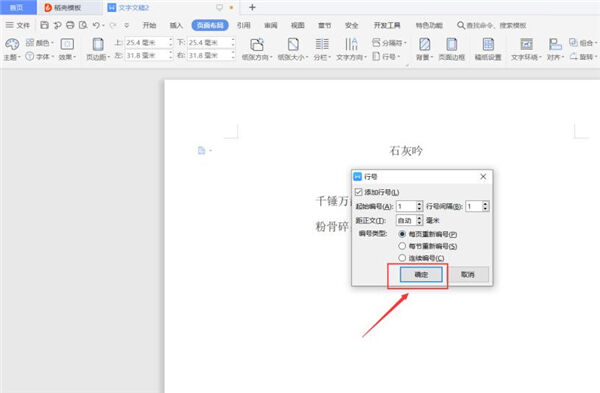The image size is (600, 393).
Task: Click the 文字方向 text direction icon
Action: [x=351, y=44]
